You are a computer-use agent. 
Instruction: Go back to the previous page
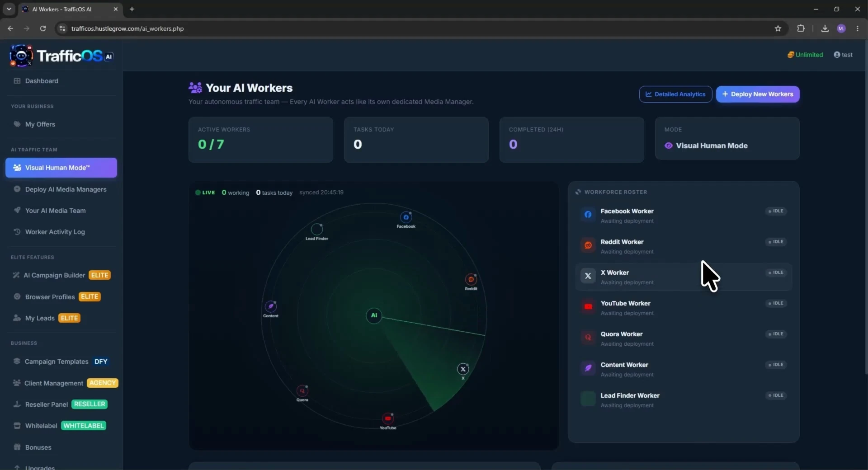pyautogui.click(x=10, y=28)
